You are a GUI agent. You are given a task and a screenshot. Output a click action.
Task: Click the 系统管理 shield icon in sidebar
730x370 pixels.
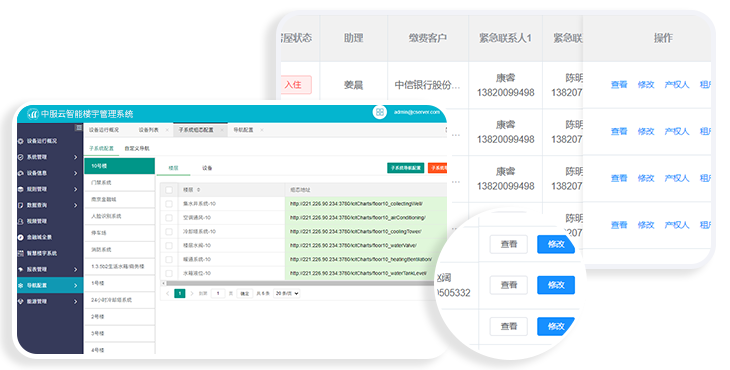click(20, 157)
